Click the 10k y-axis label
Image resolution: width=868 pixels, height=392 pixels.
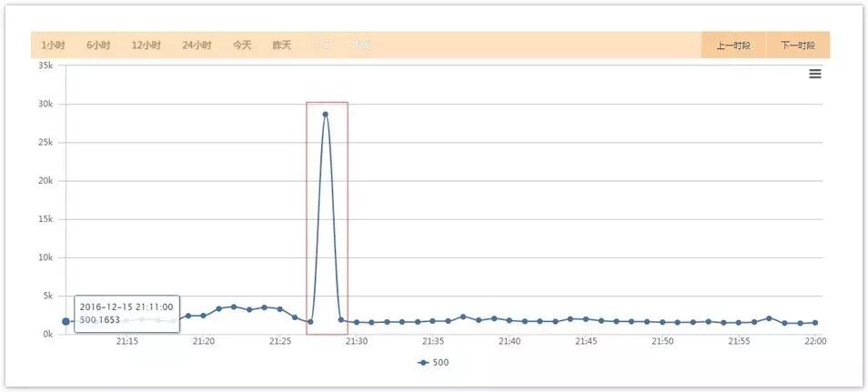[x=45, y=257]
